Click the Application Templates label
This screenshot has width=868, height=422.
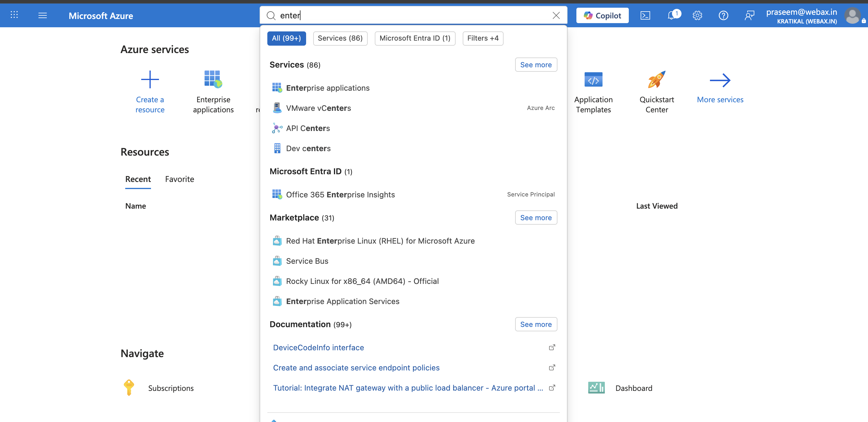coord(593,105)
